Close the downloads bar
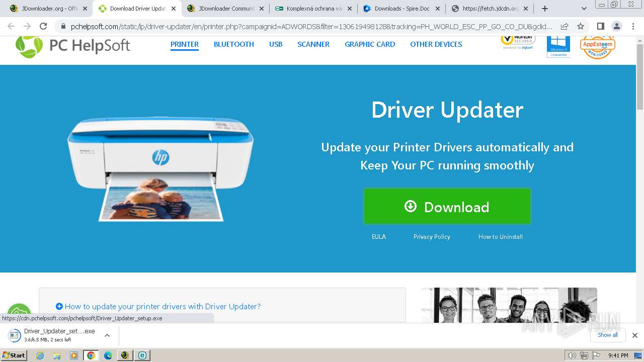 pos(635,335)
